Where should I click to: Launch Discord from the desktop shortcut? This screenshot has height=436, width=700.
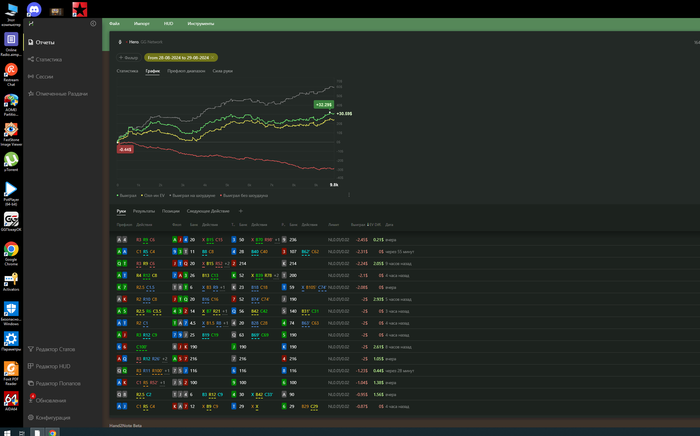click(x=33, y=9)
